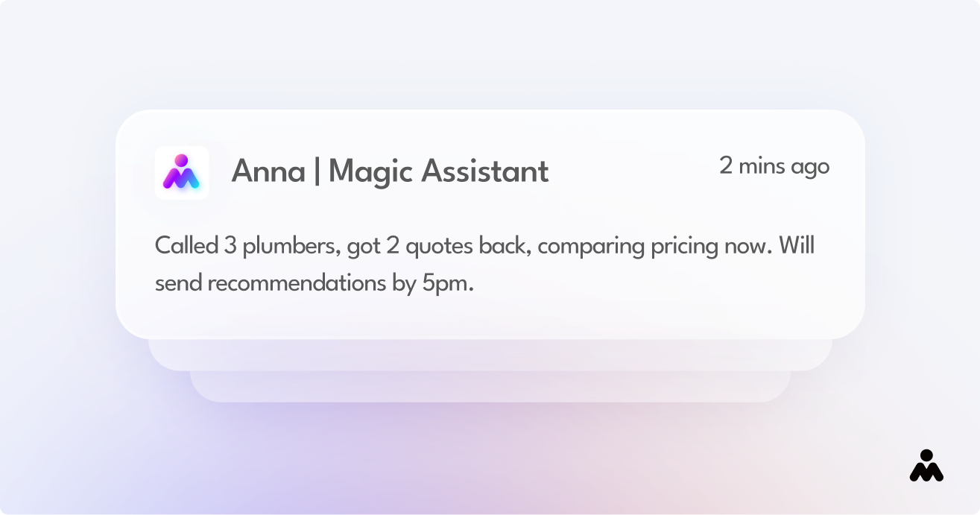Screen dimensions: 980x515
Task: Click the word "Magic" in the title
Action: [x=370, y=172]
